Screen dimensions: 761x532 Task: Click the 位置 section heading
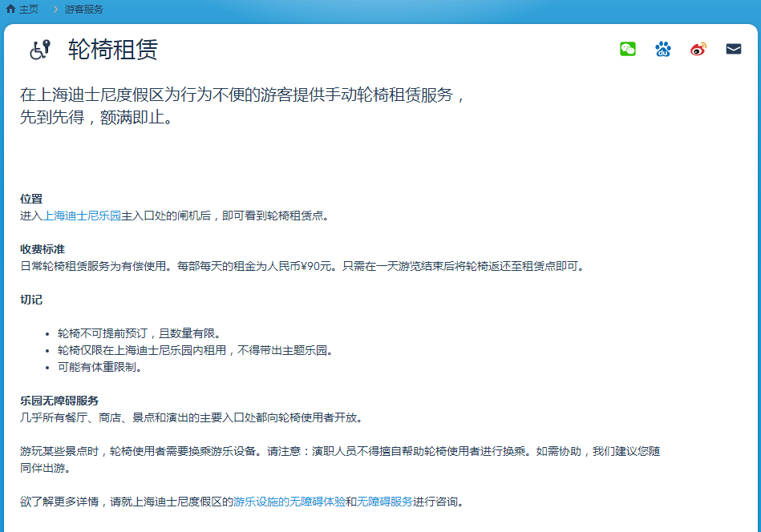click(x=31, y=199)
